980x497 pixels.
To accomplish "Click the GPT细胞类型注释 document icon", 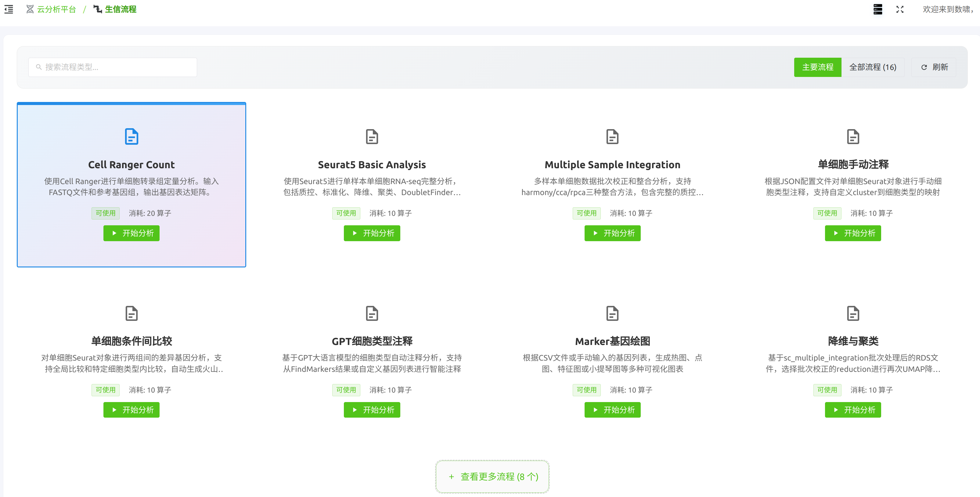I will 372,313.
